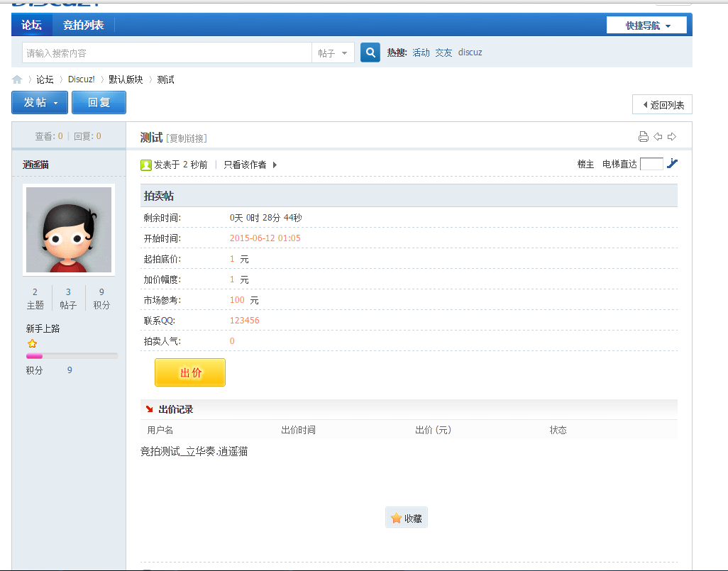Click the 楼主 label
This screenshot has width=728, height=571.
[585, 164]
